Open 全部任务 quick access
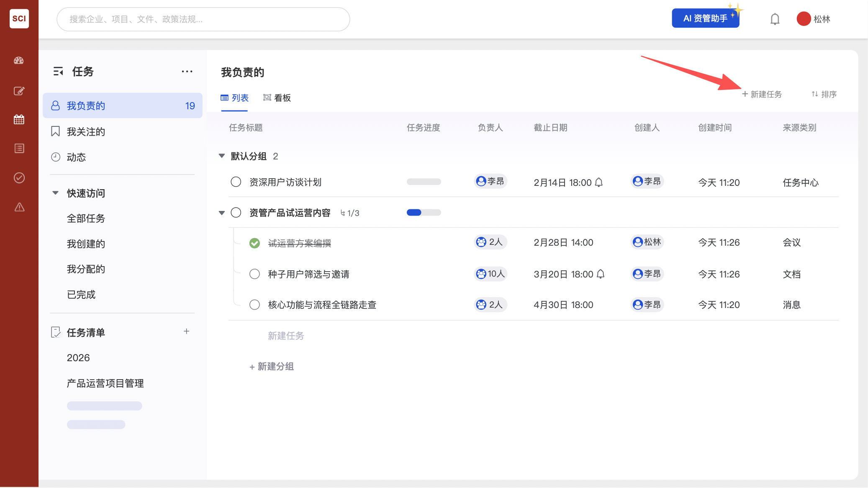This screenshot has width=868, height=488. tap(86, 218)
